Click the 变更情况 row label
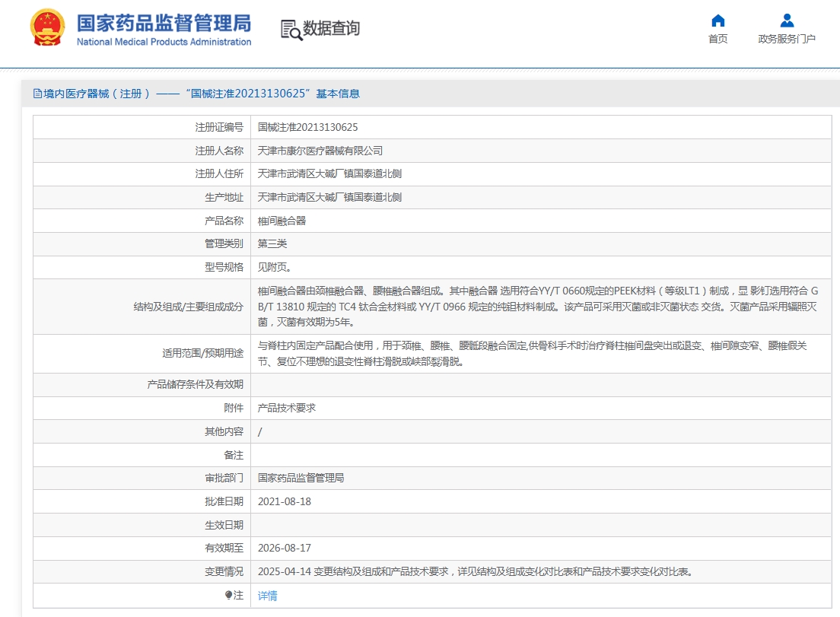 point(224,572)
